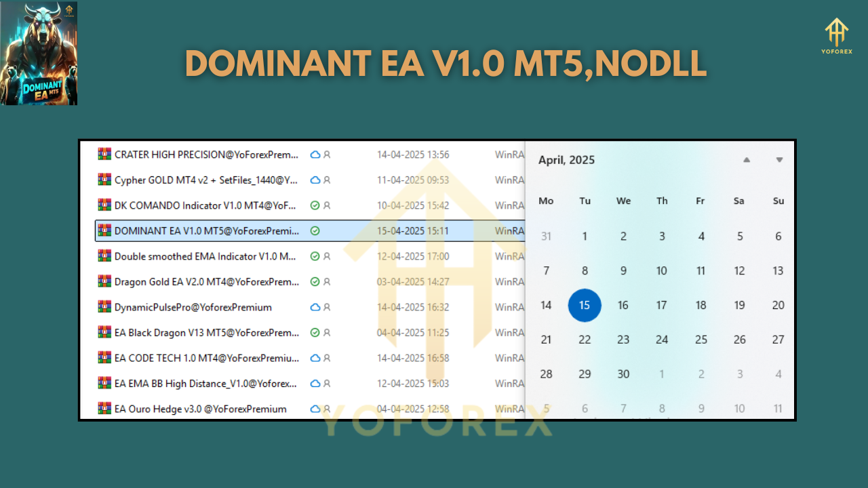
Task: Collapse to previous month with the up chevron
Action: coord(747,160)
